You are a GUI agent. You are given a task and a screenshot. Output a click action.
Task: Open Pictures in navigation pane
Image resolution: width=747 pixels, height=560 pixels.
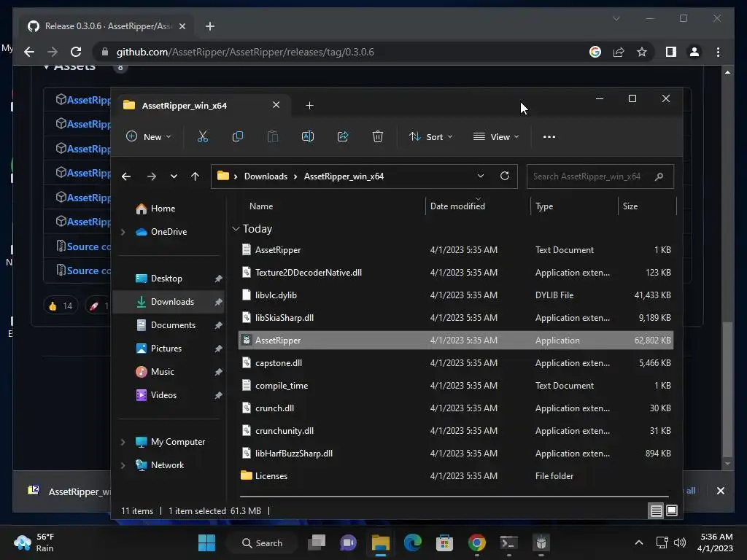pos(166,349)
